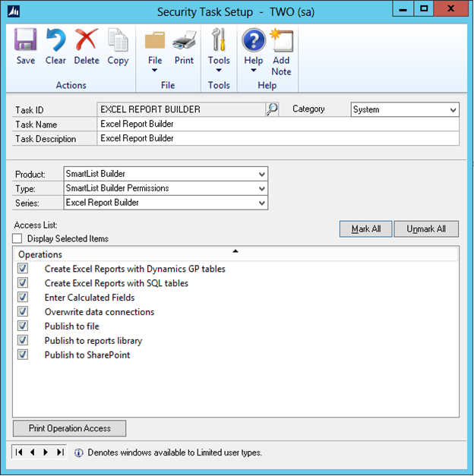
Task: Click the Dynamics GP logo in title bar
Action: click(x=14, y=11)
